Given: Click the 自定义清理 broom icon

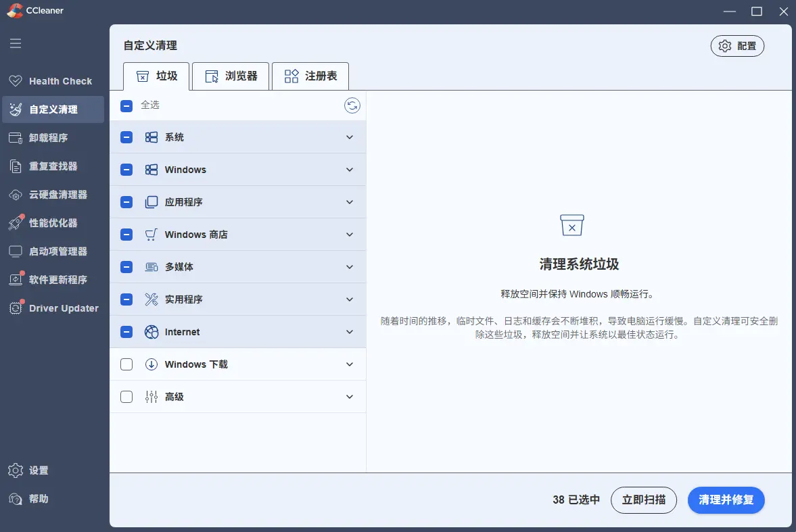Looking at the screenshot, I should [x=16, y=109].
